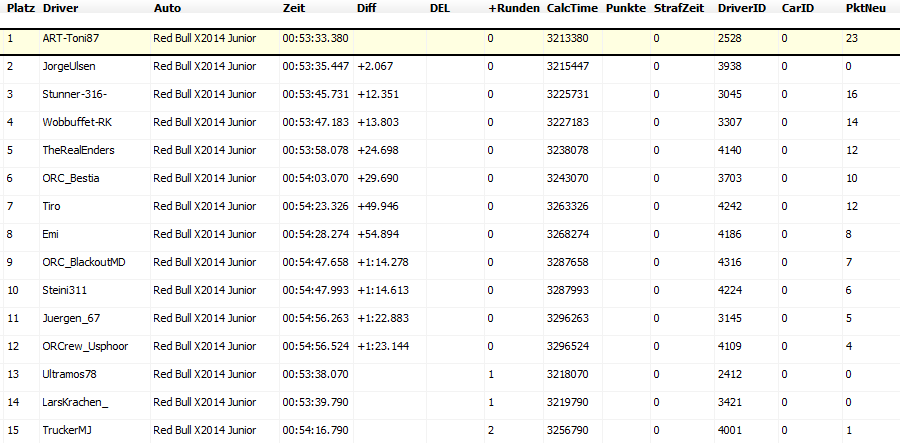This screenshot has width=900, height=443.
Task: Click the Driver column header
Action: click(60, 8)
